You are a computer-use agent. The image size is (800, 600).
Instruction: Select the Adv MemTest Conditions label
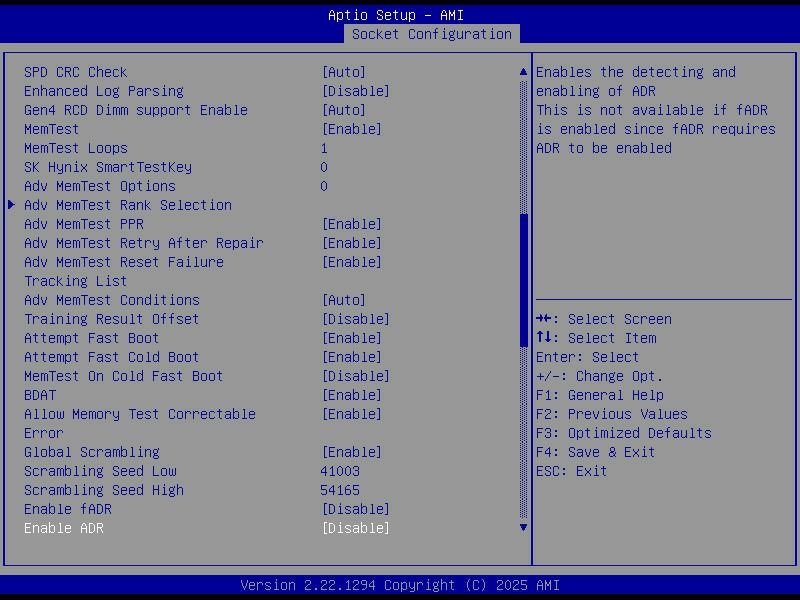click(112, 300)
